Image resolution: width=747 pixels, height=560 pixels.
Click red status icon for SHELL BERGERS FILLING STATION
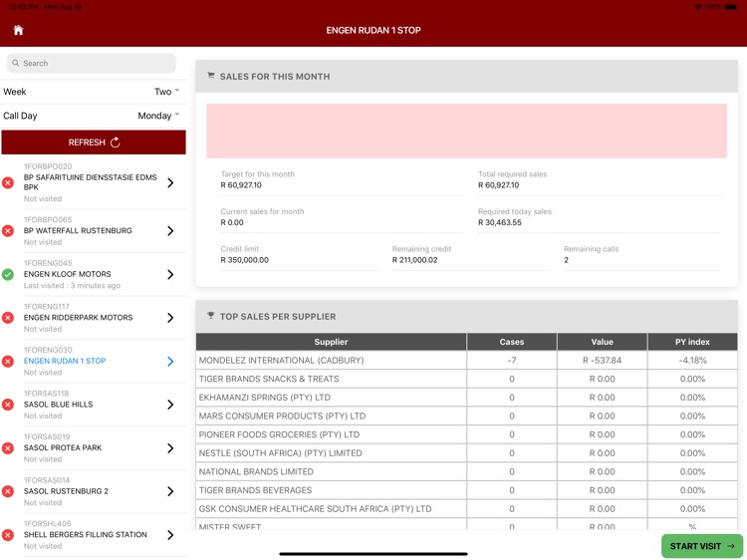coord(8,534)
